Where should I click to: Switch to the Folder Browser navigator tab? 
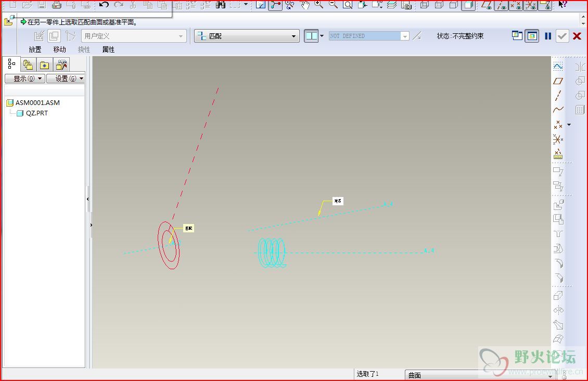tap(28, 65)
